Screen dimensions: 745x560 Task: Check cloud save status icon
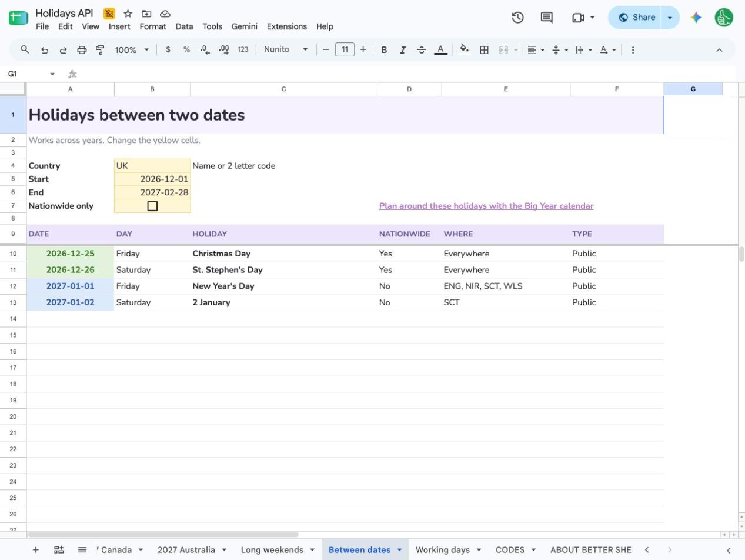165,14
